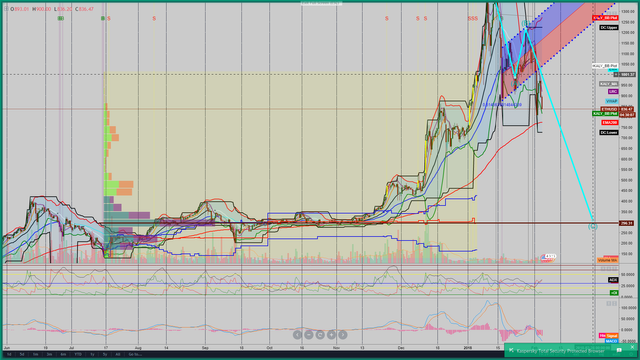
Task: Click the zoom-out chart navigation button
Action: pos(309,335)
